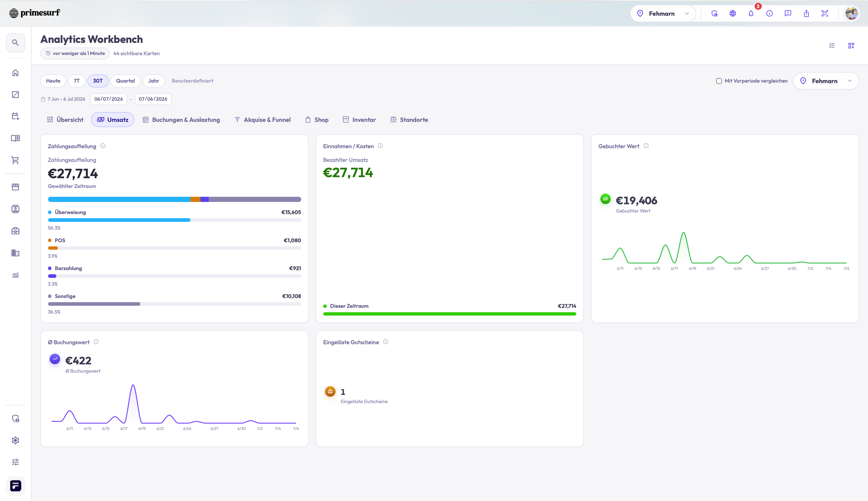The image size is (868, 501).
Task: Click the Barzahlung amount €921
Action: (x=295, y=268)
